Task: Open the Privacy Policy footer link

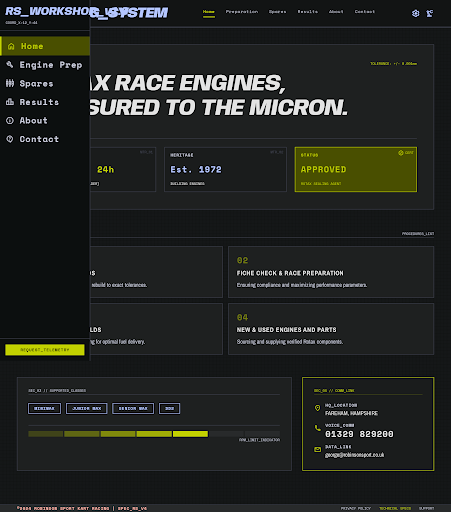Action: point(356,508)
